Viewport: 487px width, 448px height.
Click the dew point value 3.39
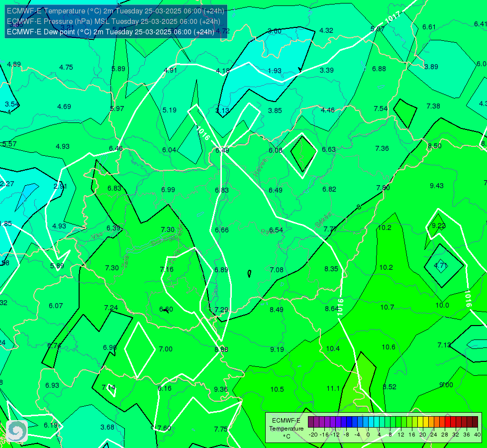point(327,70)
